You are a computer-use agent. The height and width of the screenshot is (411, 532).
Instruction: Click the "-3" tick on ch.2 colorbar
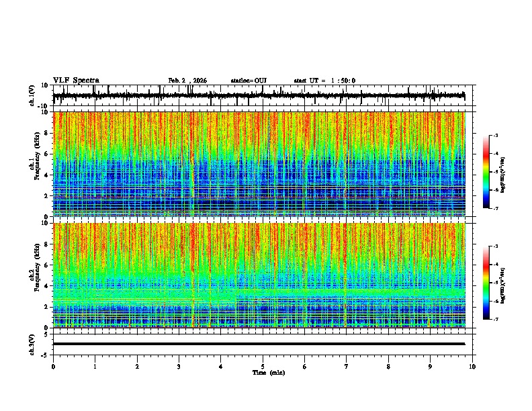tap(495, 246)
